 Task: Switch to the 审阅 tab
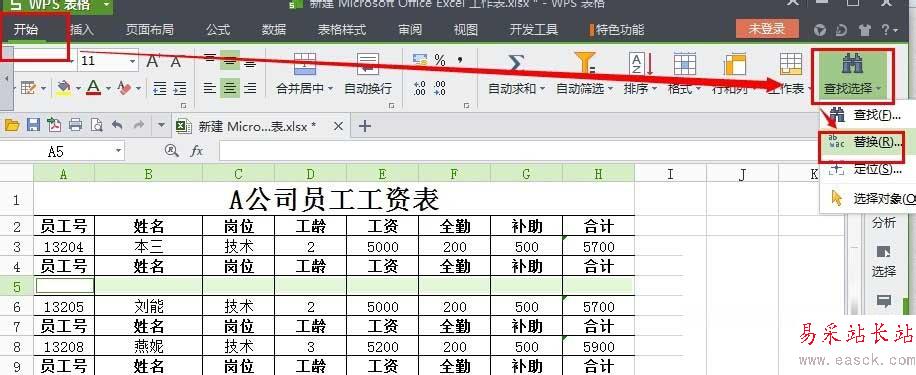(x=410, y=30)
